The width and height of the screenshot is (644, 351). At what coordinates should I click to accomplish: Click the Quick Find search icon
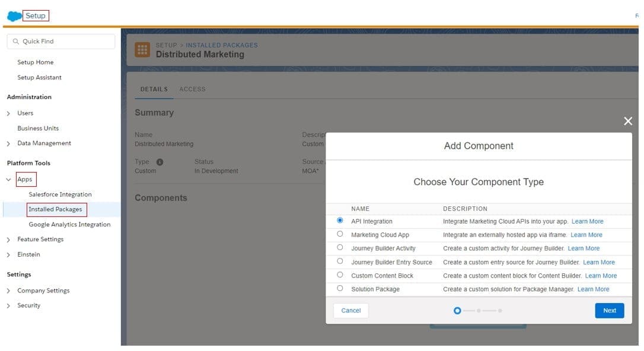(16, 42)
